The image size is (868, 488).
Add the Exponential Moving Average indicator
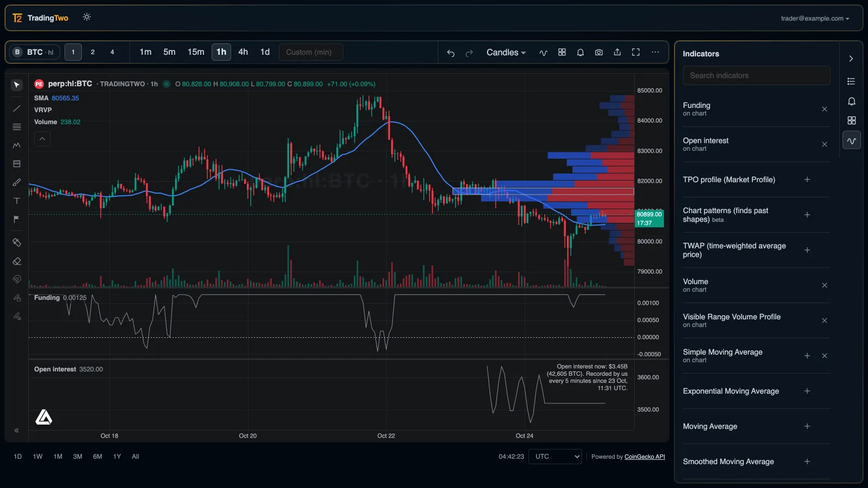point(807,391)
